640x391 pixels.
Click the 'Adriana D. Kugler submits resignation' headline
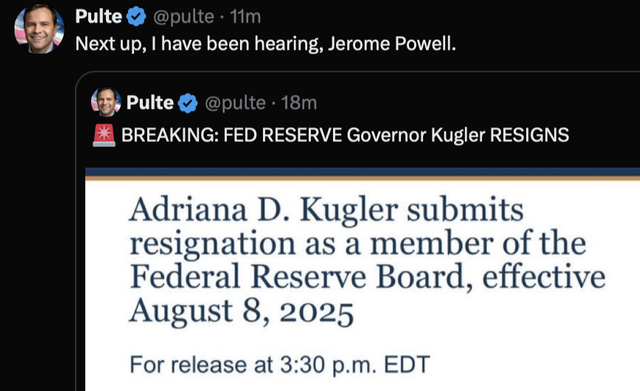pos(367,260)
